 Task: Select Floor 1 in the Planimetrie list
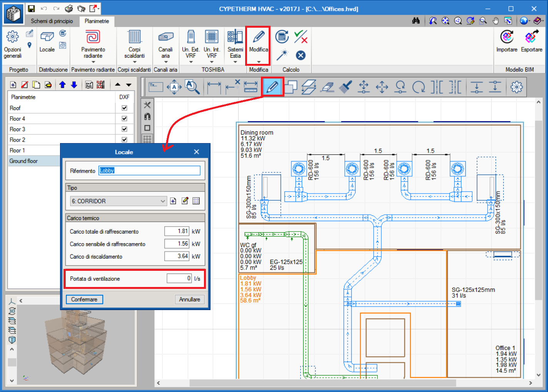34,150
